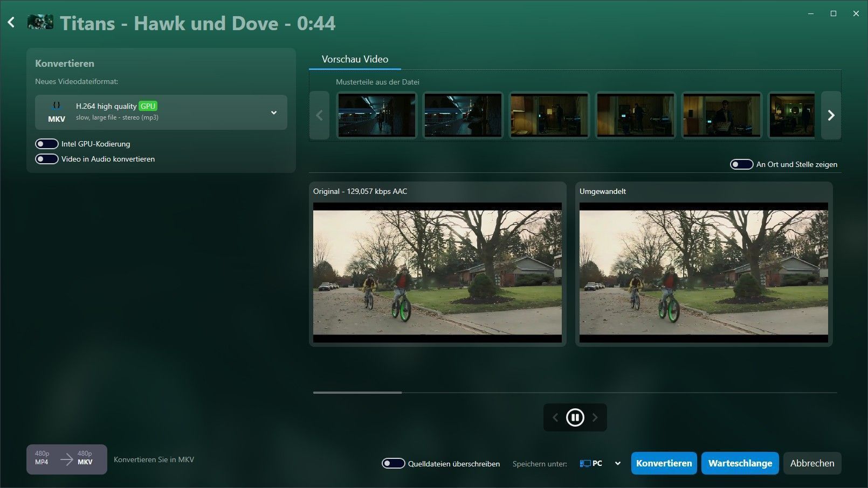The width and height of the screenshot is (868, 488).
Task: Turn on Quelldateien überschreiben switch
Action: coord(393,463)
